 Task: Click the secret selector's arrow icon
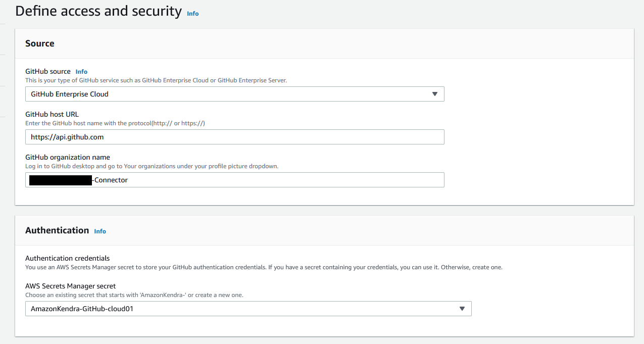(462, 309)
